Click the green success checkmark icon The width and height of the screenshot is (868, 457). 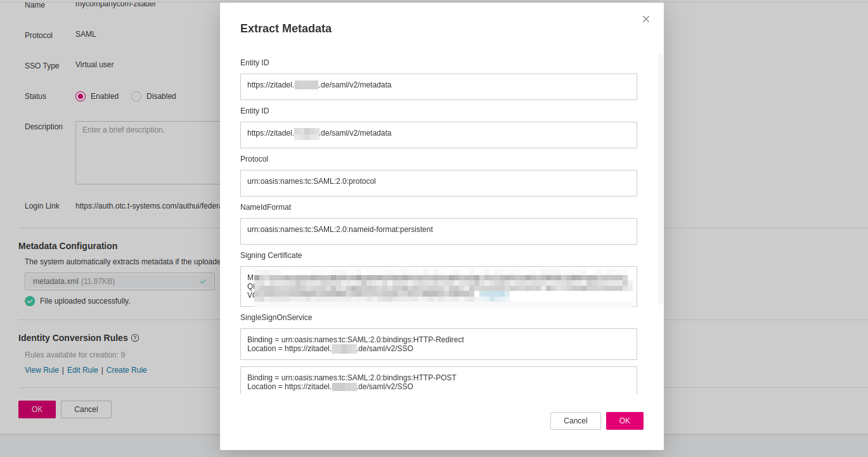pyautogui.click(x=30, y=301)
